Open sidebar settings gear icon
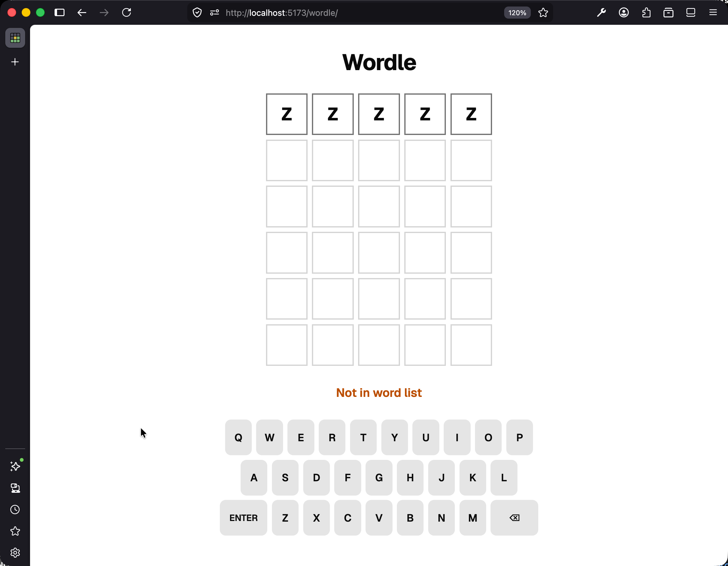The image size is (728, 566). point(15,553)
